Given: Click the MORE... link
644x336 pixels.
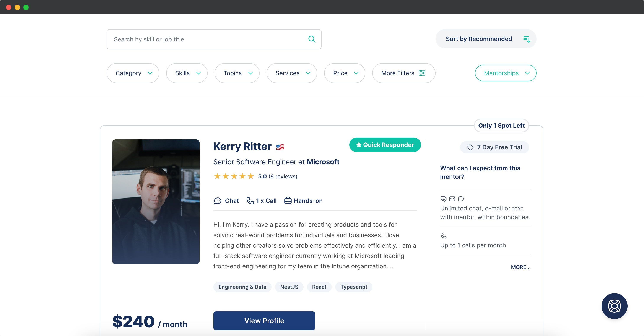Looking at the screenshot, I should point(520,267).
